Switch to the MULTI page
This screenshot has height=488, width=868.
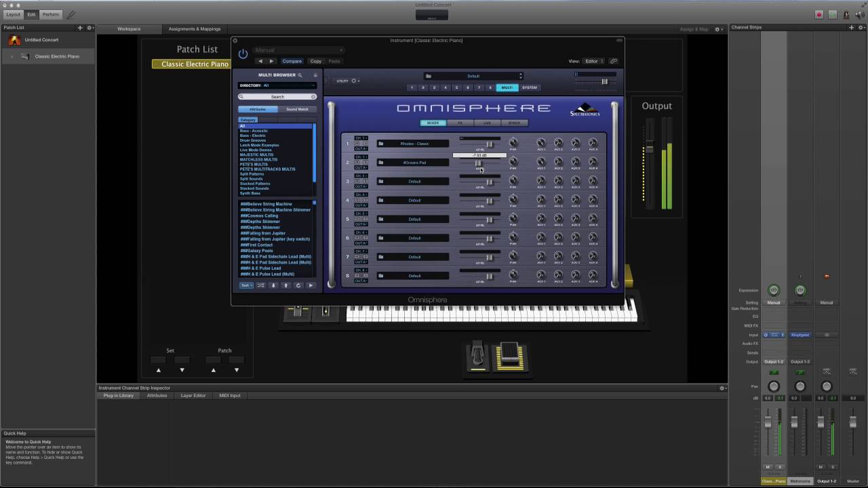click(507, 87)
